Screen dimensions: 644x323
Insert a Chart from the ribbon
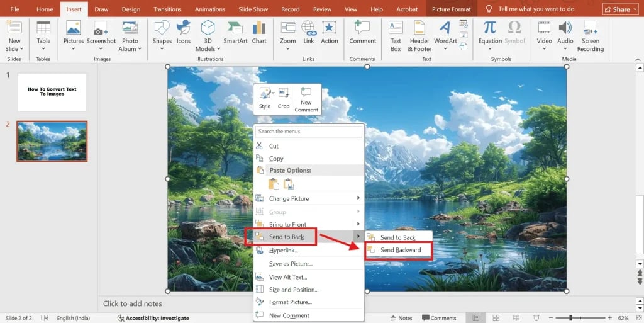point(259,32)
